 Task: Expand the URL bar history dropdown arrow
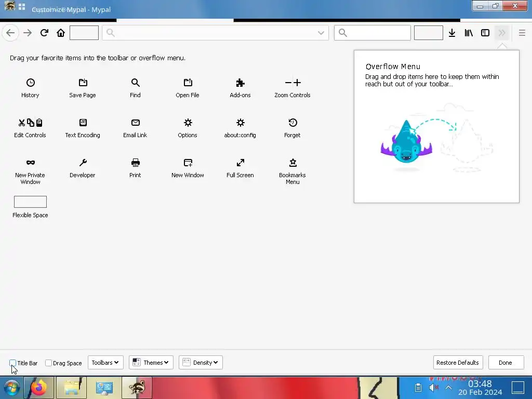(321, 33)
